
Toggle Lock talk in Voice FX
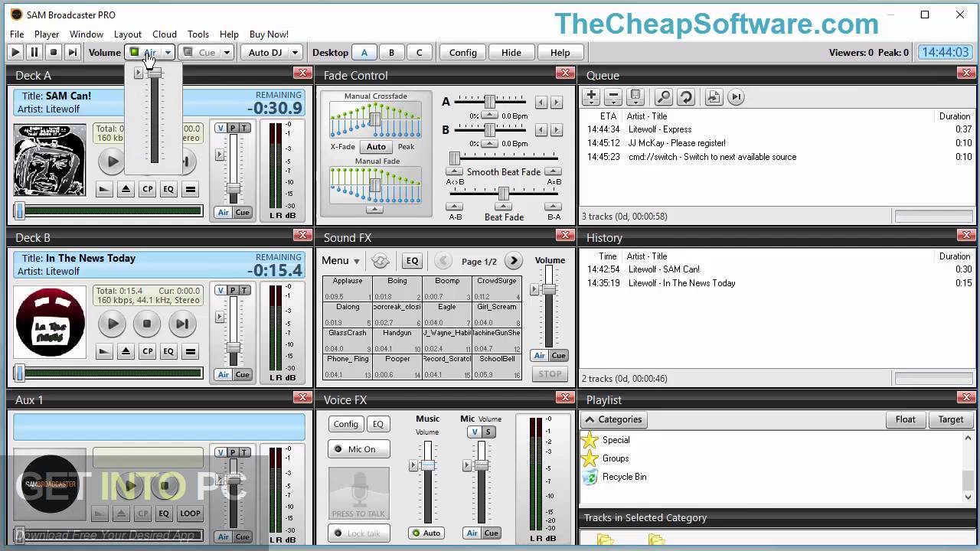click(x=358, y=533)
